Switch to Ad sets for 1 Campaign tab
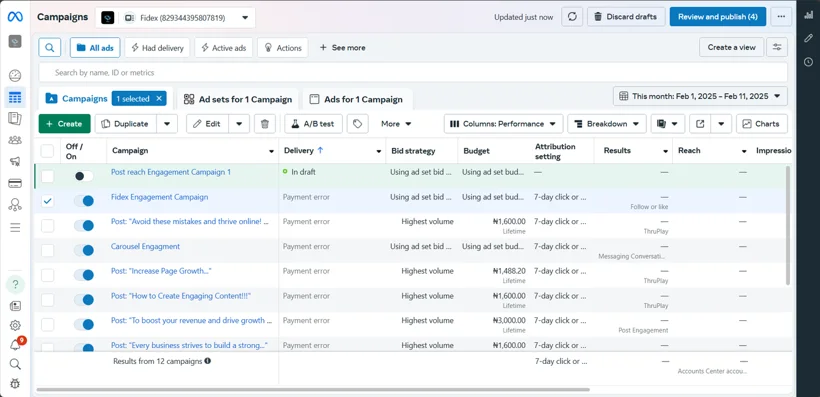 pos(238,99)
